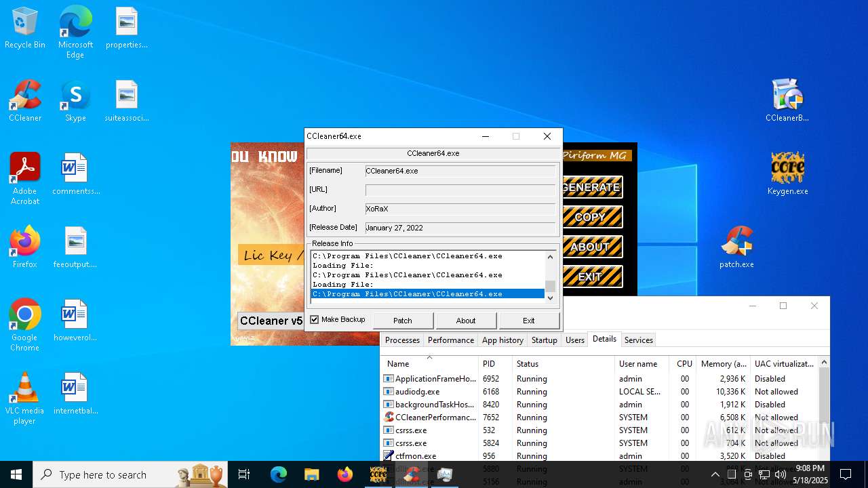
Task: Show hidden system tray icons
Action: coord(715,474)
